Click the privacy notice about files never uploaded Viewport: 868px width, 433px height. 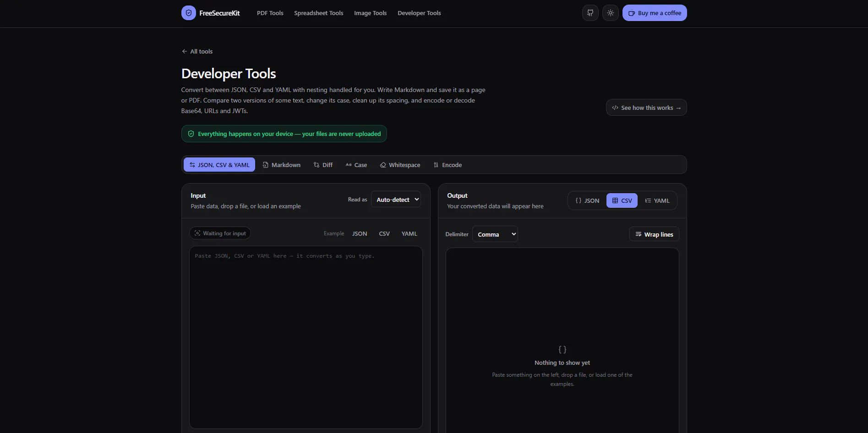coord(284,134)
